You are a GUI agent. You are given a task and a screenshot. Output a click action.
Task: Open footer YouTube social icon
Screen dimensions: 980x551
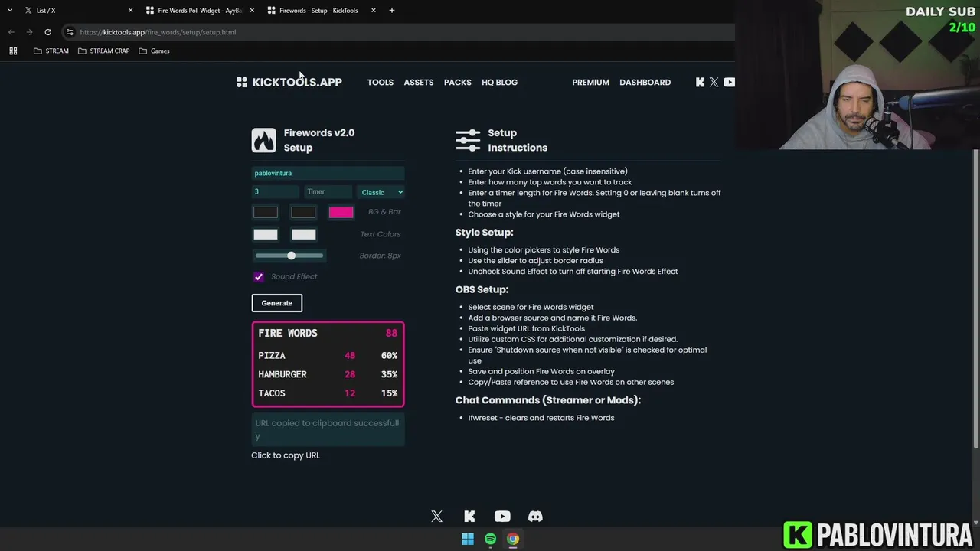502,517
